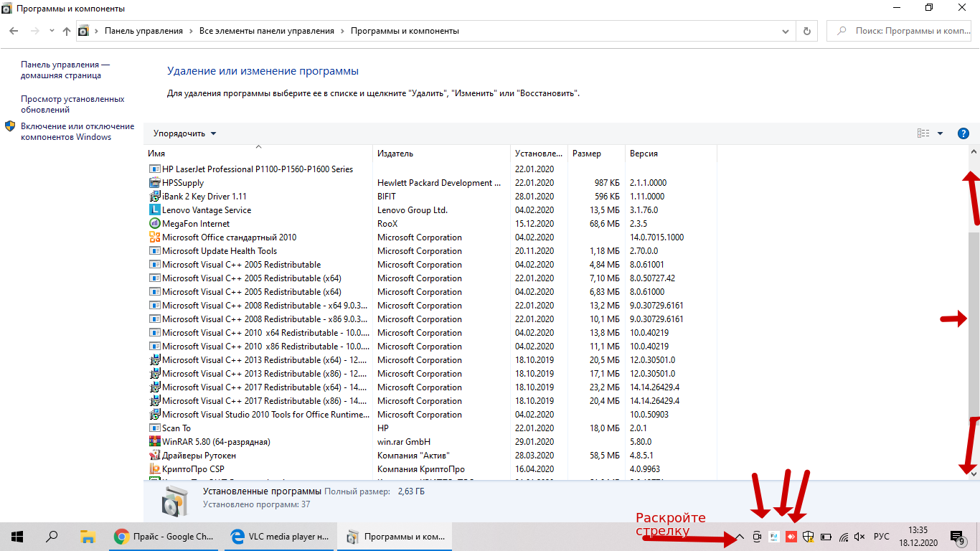The image size is (980, 551).
Task: Click the clock showing 13:35 18.12.2020
Action: click(x=918, y=537)
